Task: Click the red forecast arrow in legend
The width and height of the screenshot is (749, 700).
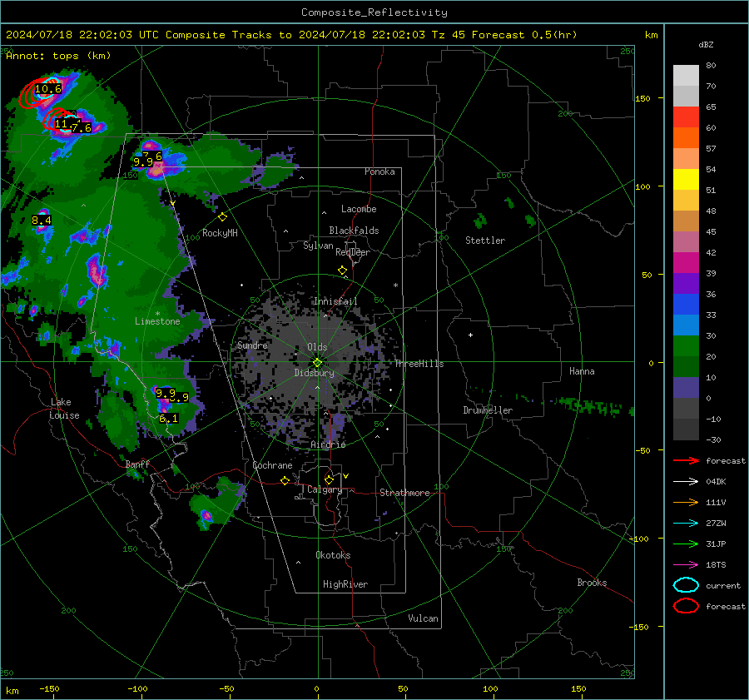Action: point(686,460)
